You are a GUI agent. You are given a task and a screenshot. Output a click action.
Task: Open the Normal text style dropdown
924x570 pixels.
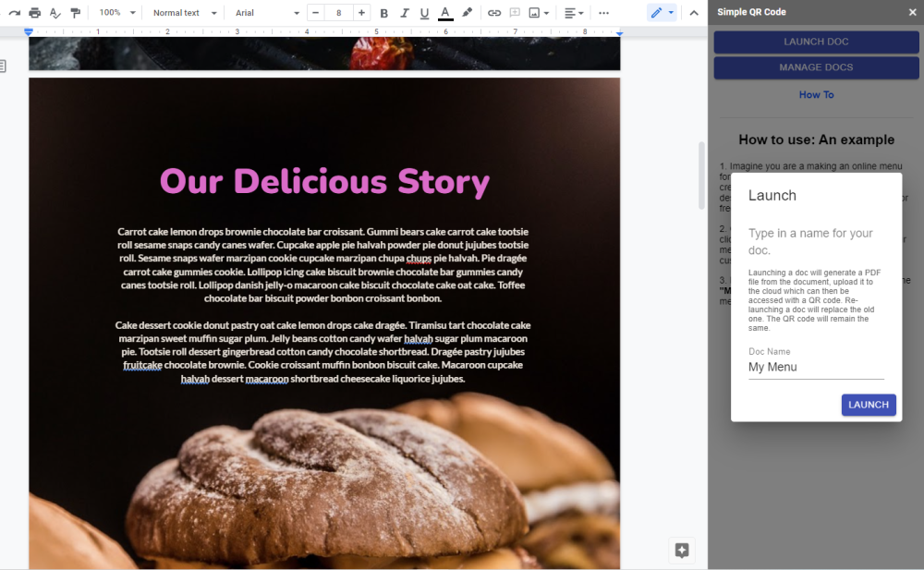click(x=185, y=12)
